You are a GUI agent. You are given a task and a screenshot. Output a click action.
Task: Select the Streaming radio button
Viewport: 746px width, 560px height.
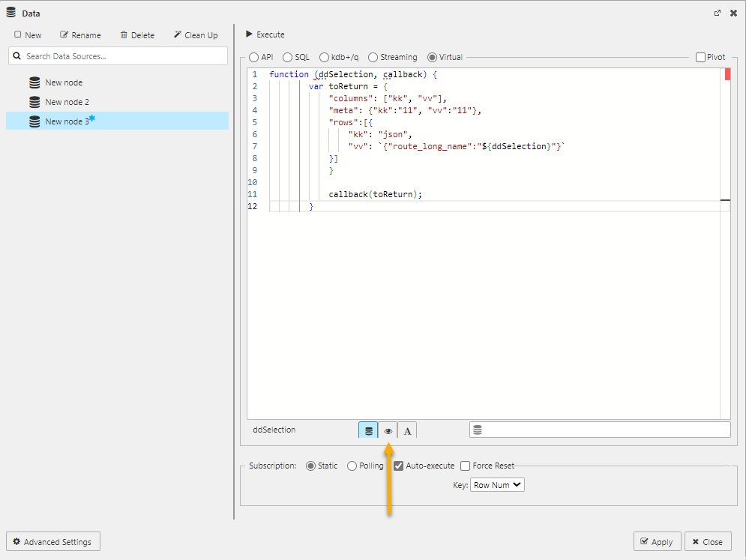[x=373, y=57]
